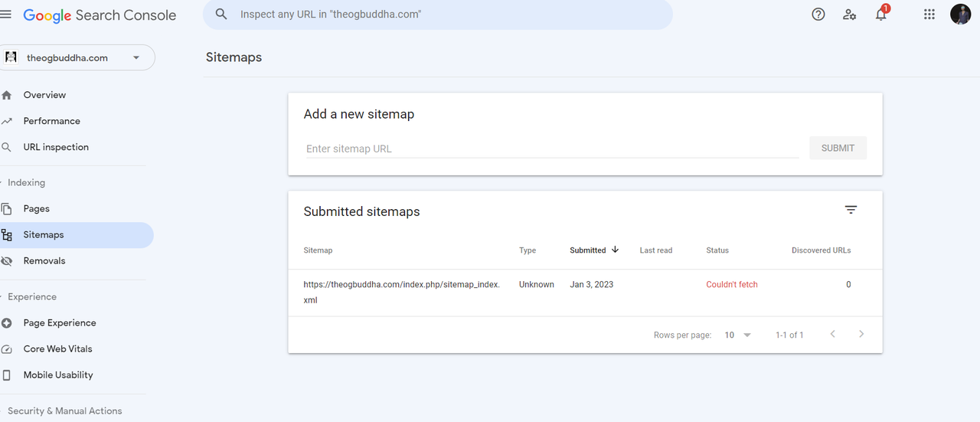The width and height of the screenshot is (980, 422).
Task: Sort by the Last read column header
Action: [x=656, y=250]
